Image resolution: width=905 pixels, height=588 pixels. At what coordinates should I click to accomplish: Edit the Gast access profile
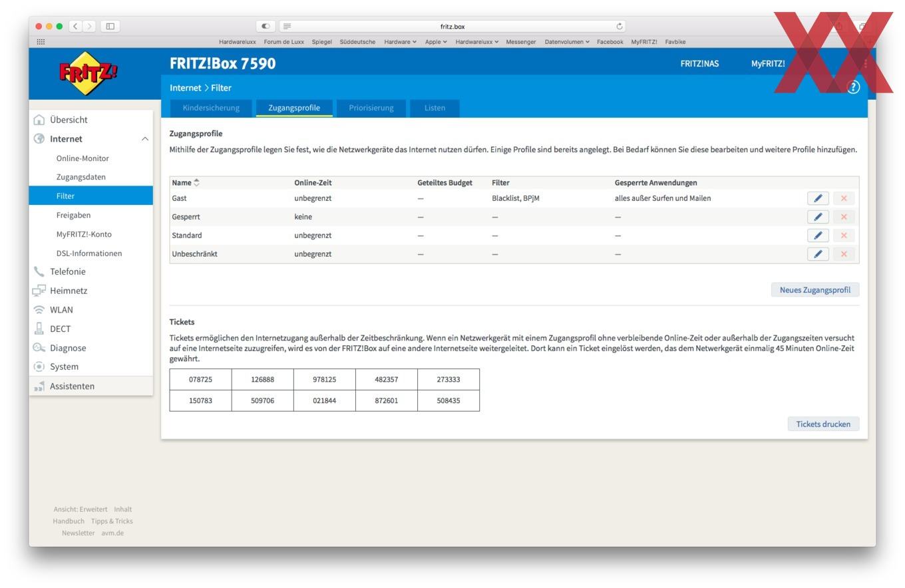tap(818, 198)
